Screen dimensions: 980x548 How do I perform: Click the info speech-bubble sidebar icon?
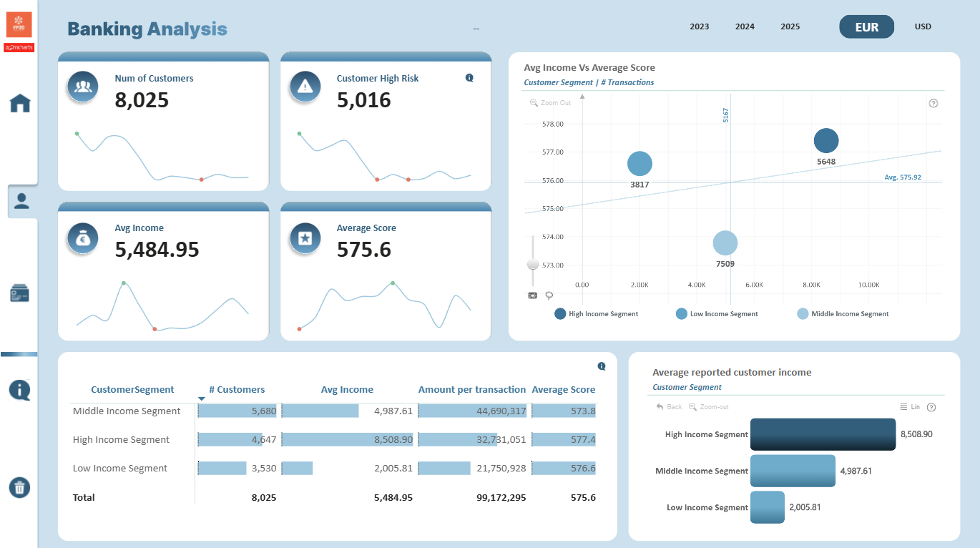[x=19, y=390]
